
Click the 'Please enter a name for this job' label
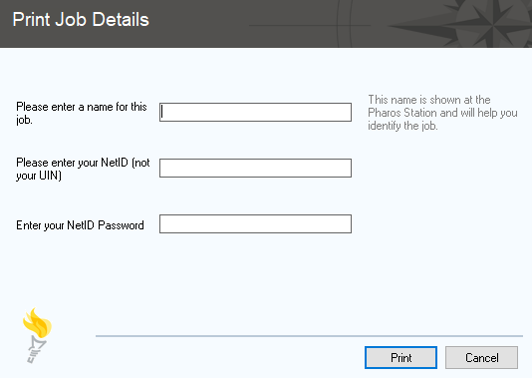pos(81,113)
